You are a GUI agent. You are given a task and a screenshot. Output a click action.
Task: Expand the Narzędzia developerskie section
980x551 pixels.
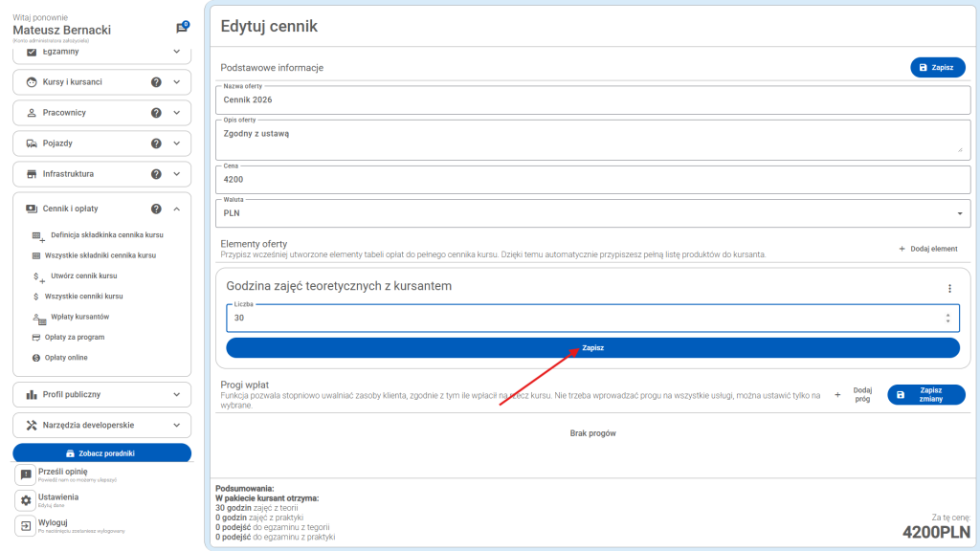tap(177, 425)
